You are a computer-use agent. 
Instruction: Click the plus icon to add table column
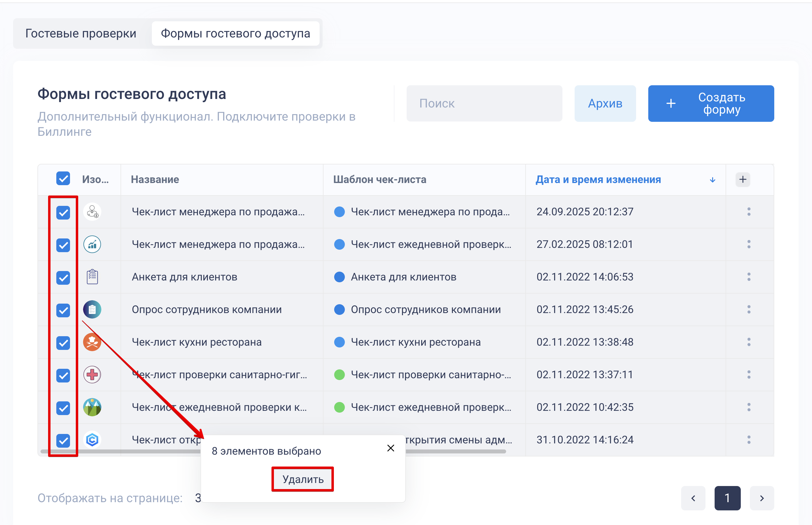(x=743, y=179)
